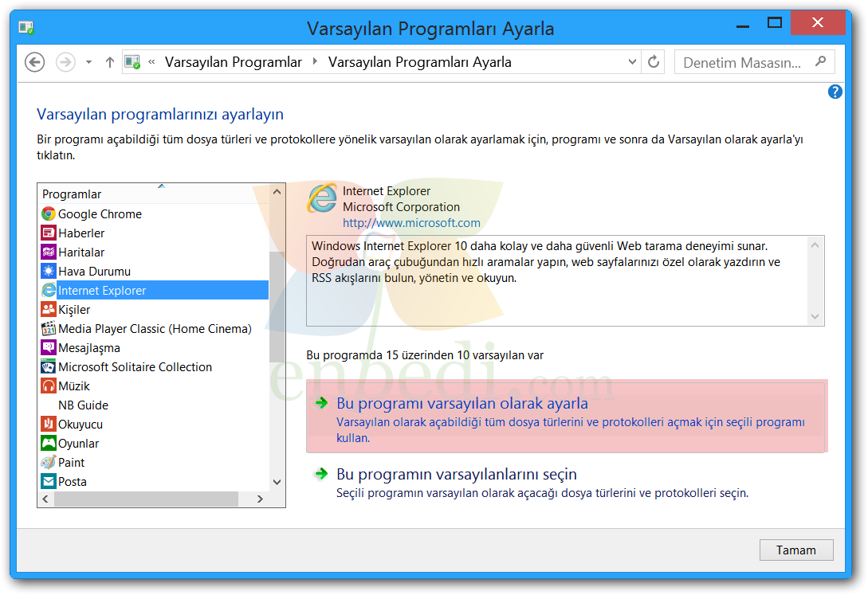Click the Kişiler people icon
Image resolution: width=868 pixels, height=595 pixels.
[49, 309]
